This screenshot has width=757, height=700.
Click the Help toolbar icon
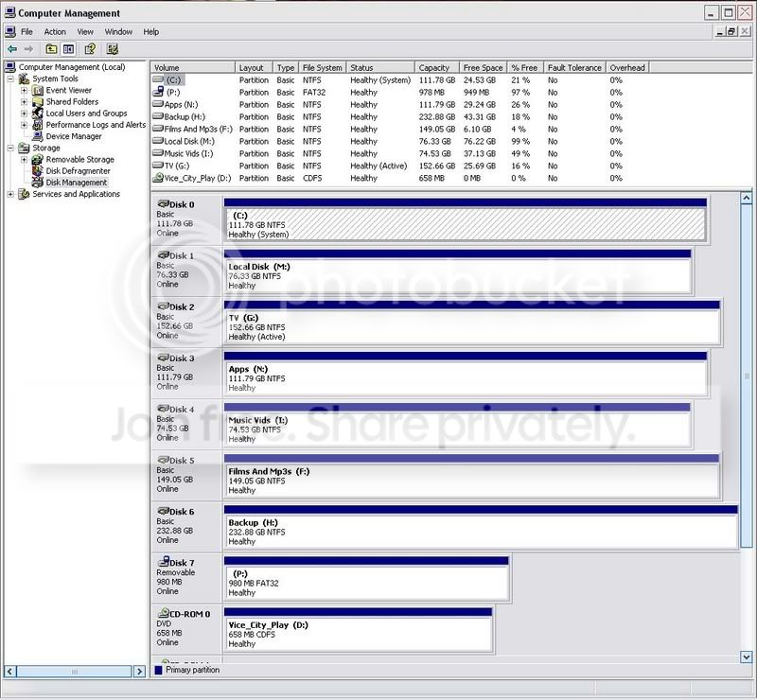[x=91, y=49]
